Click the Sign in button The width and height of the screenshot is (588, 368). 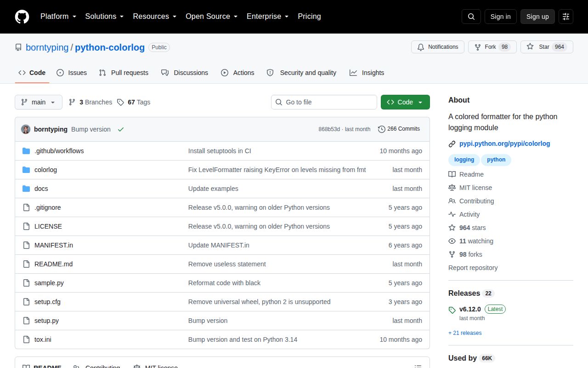tap(500, 17)
